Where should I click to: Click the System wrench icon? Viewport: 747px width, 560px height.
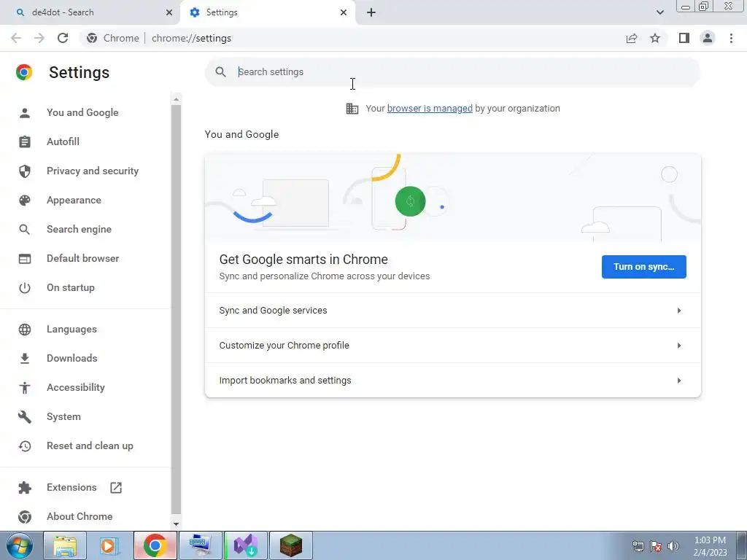[x=25, y=416]
